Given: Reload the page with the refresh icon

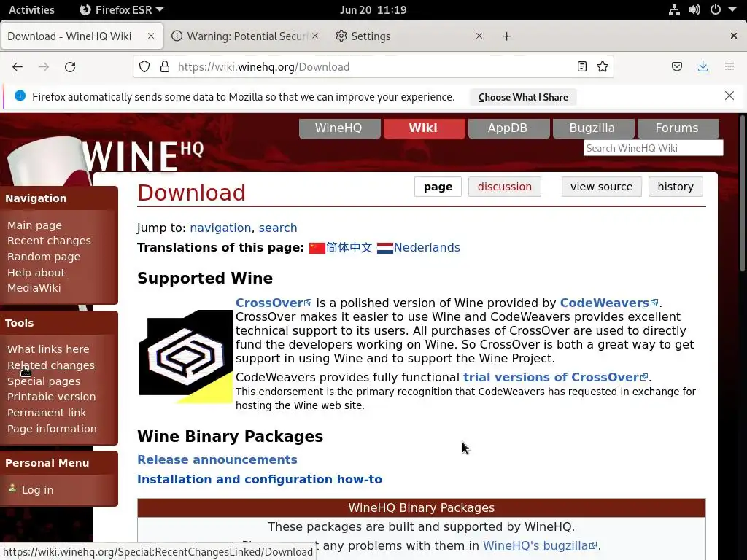Looking at the screenshot, I should click(70, 66).
